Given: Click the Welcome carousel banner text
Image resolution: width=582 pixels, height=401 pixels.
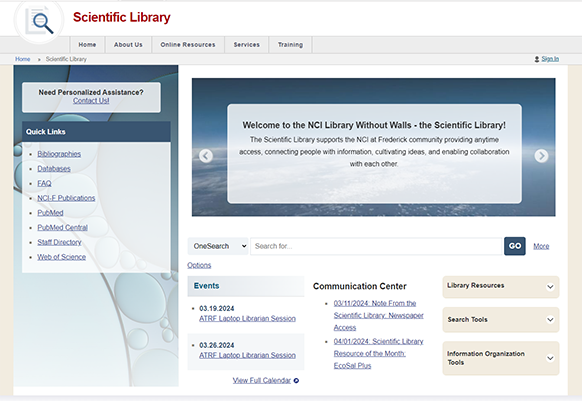Looking at the screenshot, I should point(374,144).
